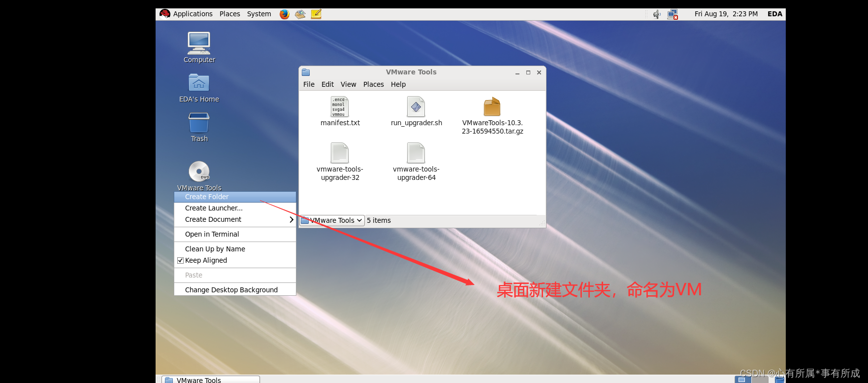Open the Help menu in VMware Tools window
The width and height of the screenshot is (868, 383).
(398, 84)
